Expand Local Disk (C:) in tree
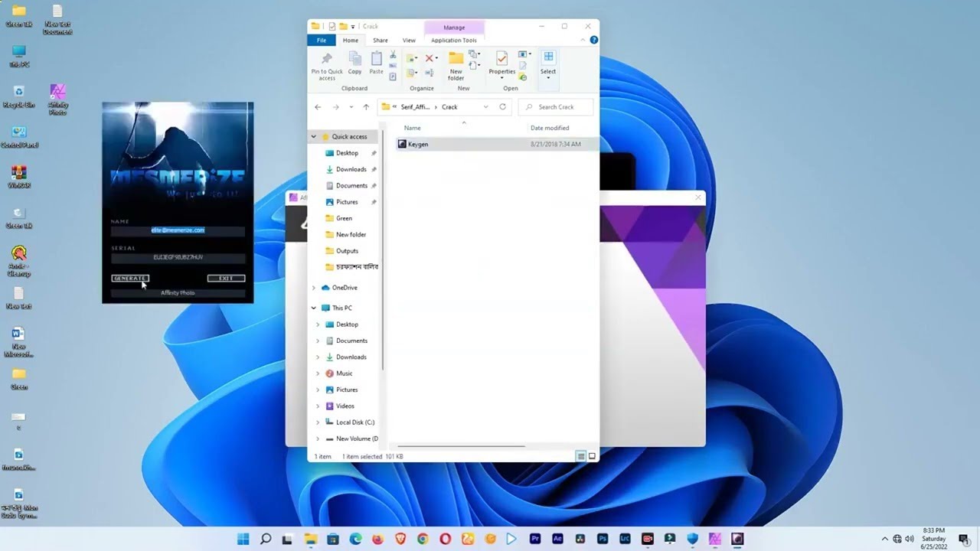This screenshot has width=980, height=551. pos(318,422)
